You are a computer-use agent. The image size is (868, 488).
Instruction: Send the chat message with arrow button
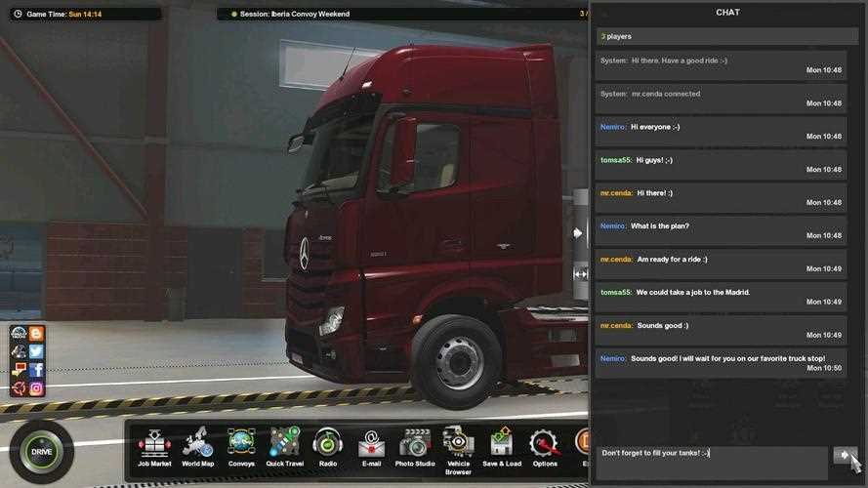coord(845,455)
